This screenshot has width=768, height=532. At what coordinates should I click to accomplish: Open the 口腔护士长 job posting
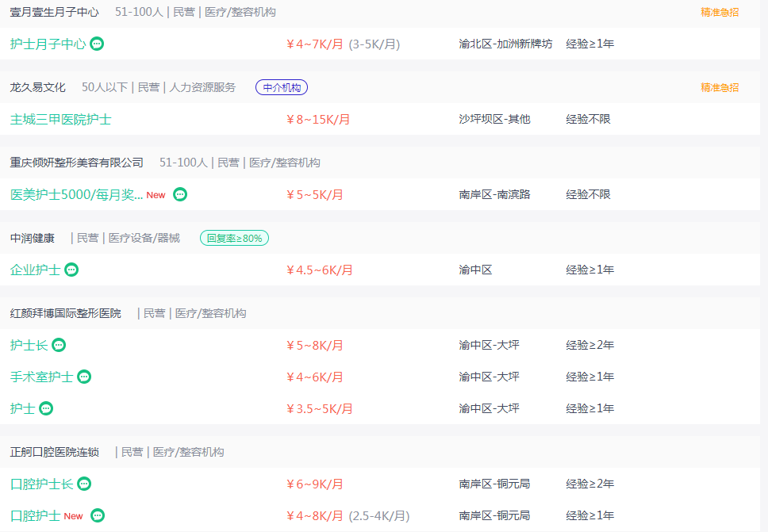pos(41,484)
